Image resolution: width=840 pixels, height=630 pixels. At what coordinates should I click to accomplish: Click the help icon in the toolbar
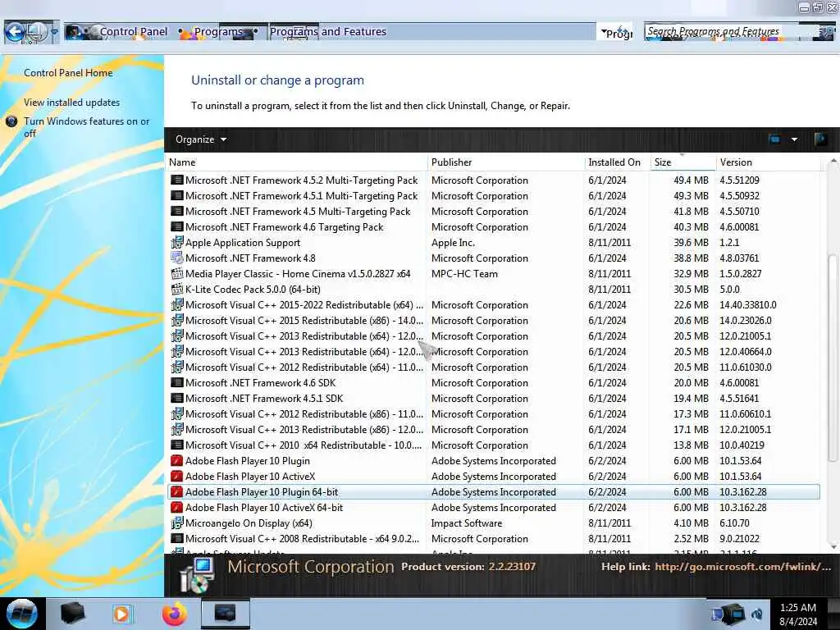pyautogui.click(x=819, y=139)
